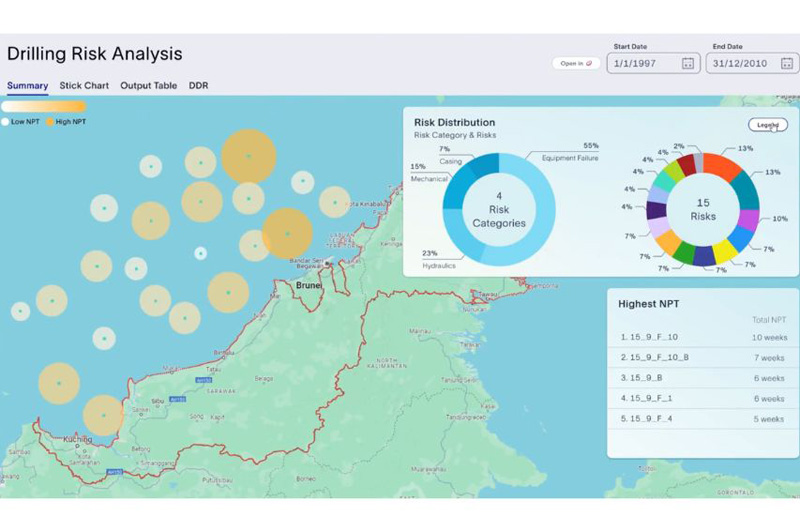Click the largest orange NPT bubble on map
800x532 pixels.
(x=248, y=156)
